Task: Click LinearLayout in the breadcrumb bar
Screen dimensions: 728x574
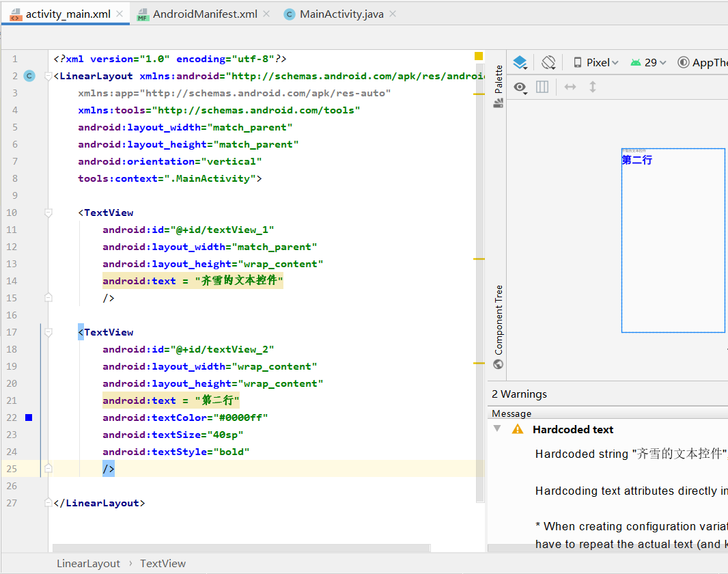Action: click(x=88, y=564)
